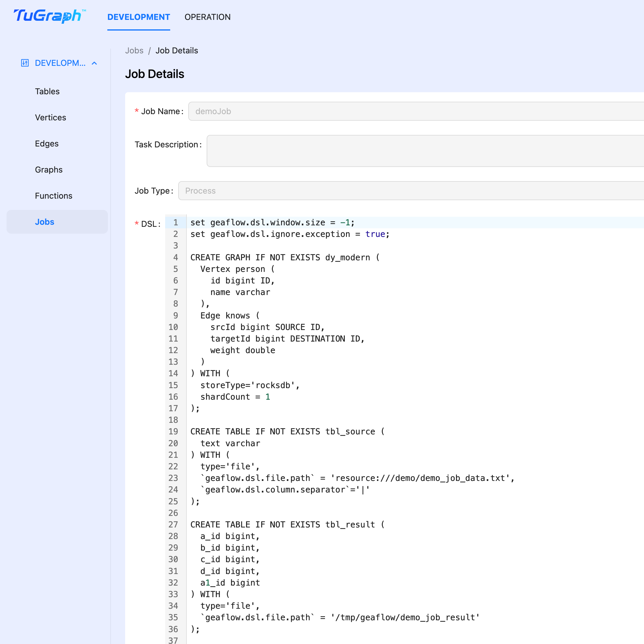The width and height of the screenshot is (644, 644).
Task: Click the true keyword on line 2
Action: (x=375, y=234)
